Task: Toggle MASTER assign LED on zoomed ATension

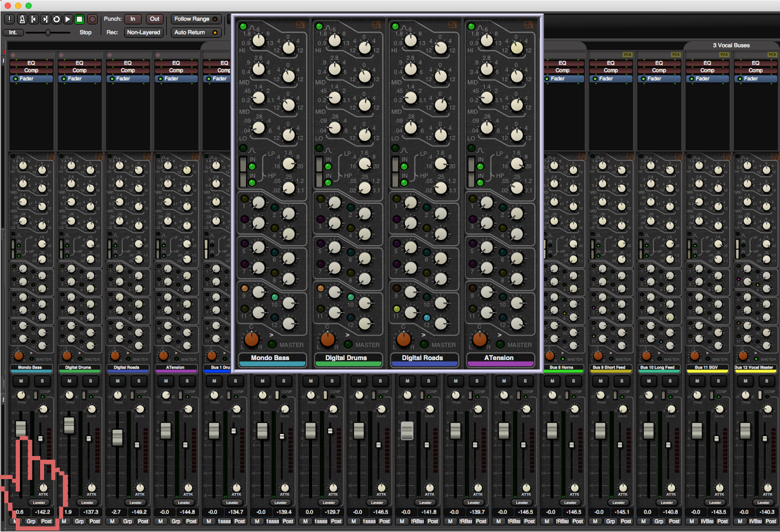Action: click(500, 344)
